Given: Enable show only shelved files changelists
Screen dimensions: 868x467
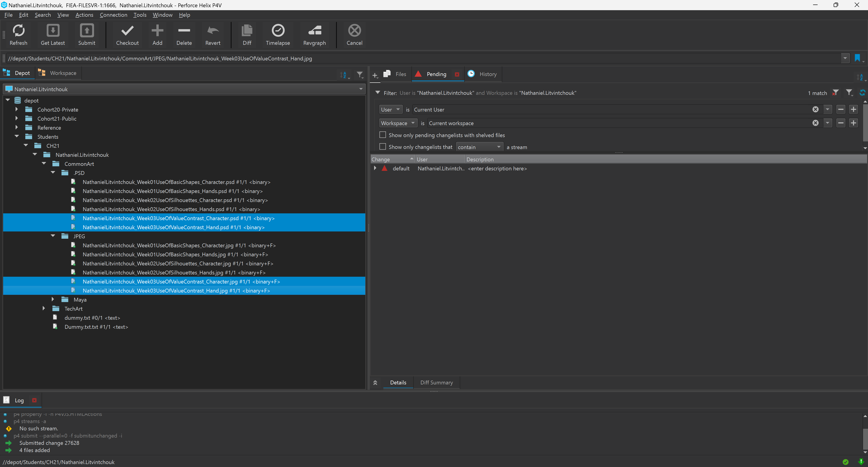Looking at the screenshot, I should (x=382, y=135).
